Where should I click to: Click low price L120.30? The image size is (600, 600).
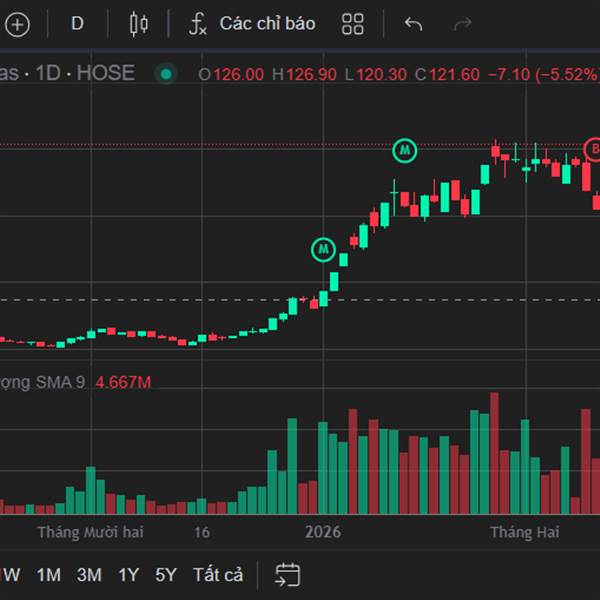(x=375, y=74)
